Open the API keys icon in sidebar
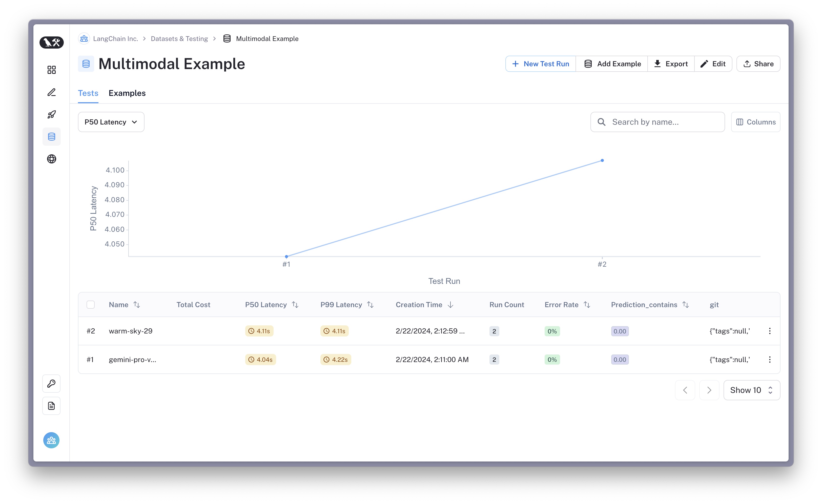This screenshot has width=822, height=504. 51,384
